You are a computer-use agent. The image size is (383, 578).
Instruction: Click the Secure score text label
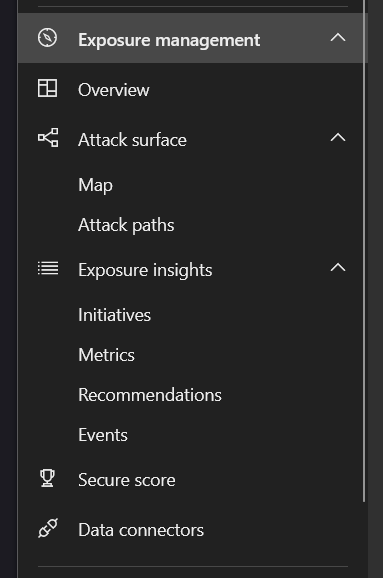(x=127, y=480)
